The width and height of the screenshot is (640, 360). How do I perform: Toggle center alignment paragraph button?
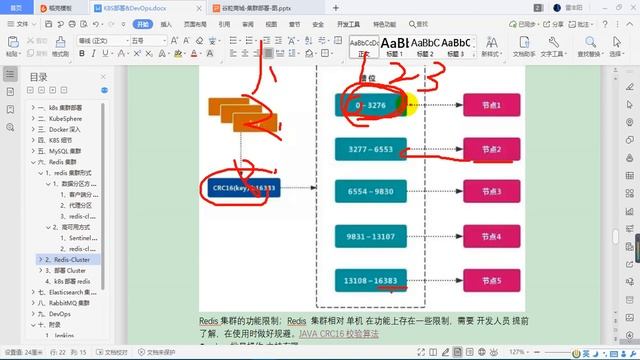point(245,53)
